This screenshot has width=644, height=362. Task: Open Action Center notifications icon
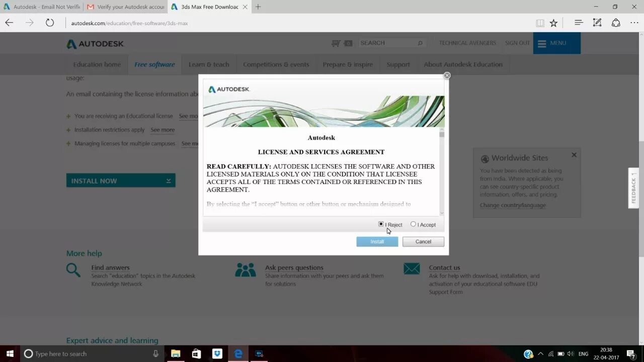[x=631, y=353]
